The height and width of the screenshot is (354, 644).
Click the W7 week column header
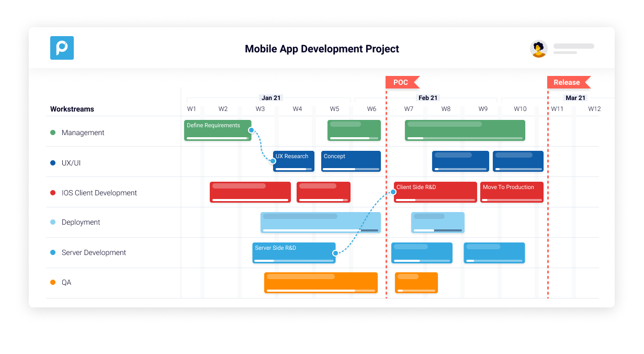(x=409, y=109)
